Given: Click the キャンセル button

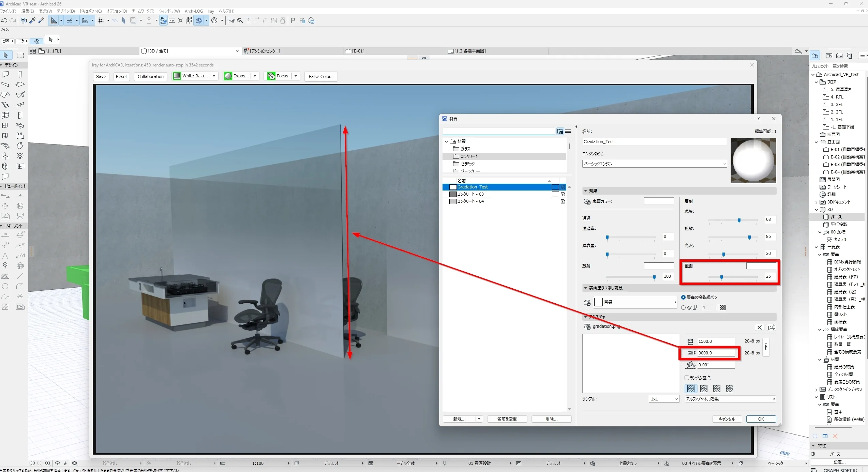Looking at the screenshot, I should [x=727, y=419].
